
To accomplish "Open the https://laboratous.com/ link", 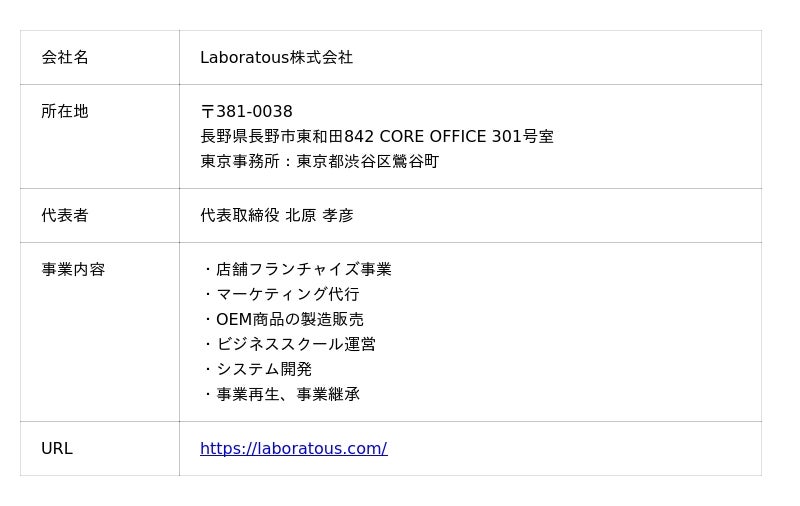I will pos(293,449).
